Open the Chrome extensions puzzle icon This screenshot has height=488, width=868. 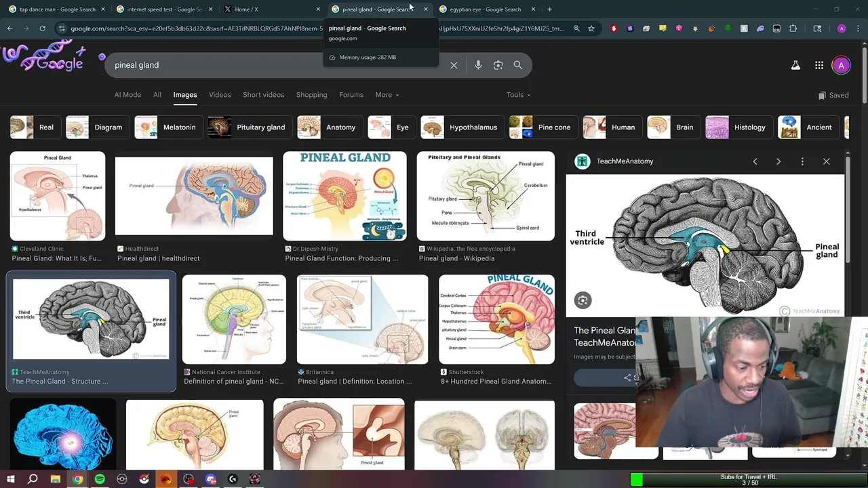click(793, 28)
